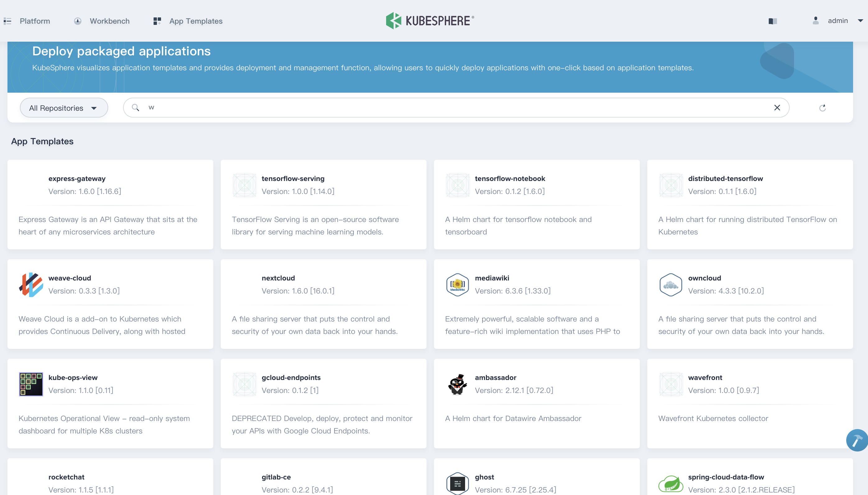Viewport: 868px width, 495px height.
Task: Open the admin user dropdown arrow
Action: 860,21
